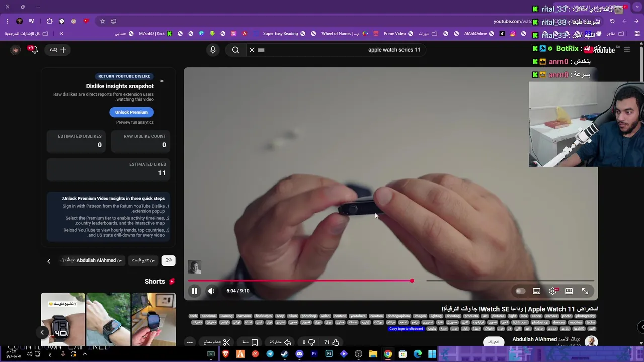Dislike the video with the thumbs-down button

(x=308, y=342)
